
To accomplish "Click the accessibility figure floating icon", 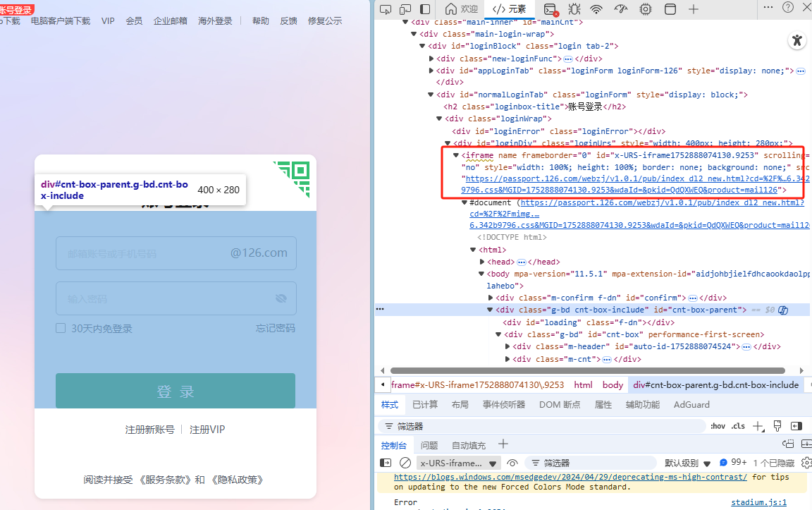I will click(x=797, y=40).
